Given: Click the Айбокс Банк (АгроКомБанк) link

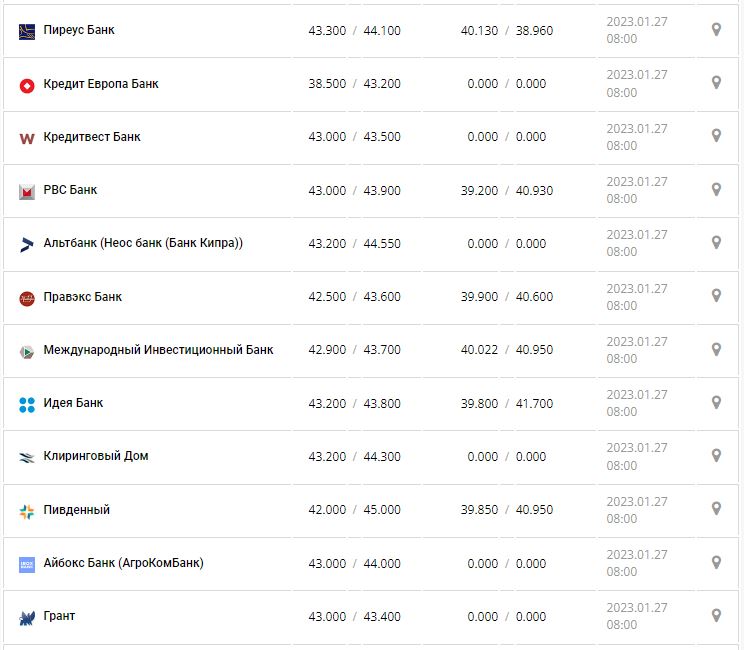Looking at the screenshot, I should [x=123, y=563].
